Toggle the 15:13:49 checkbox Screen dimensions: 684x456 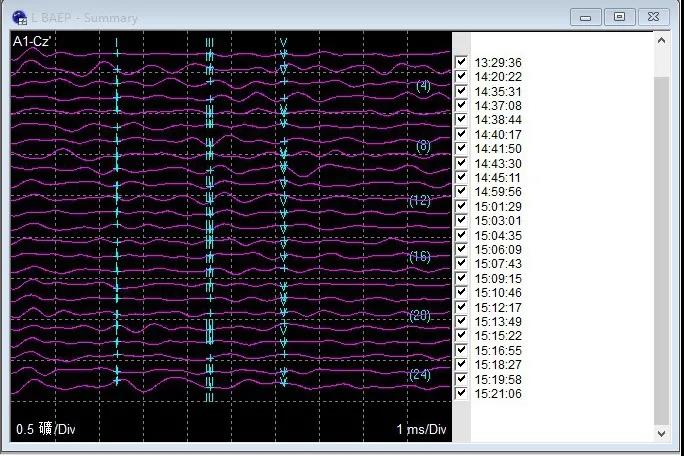[461, 321]
